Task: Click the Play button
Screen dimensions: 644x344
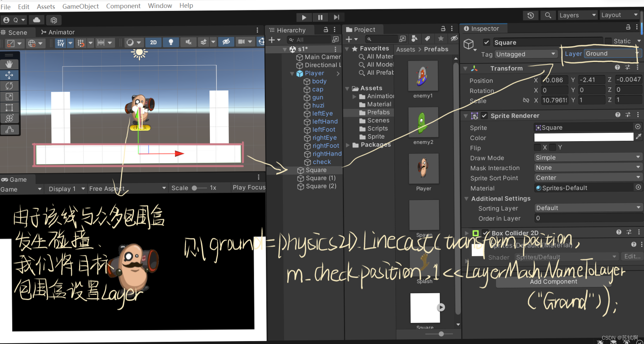Action: pos(304,17)
